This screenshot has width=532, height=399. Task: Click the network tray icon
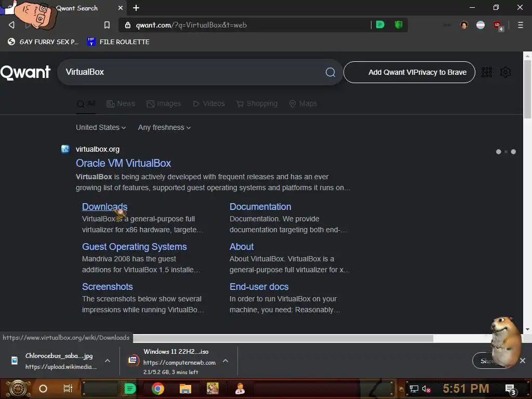pyautogui.click(x=414, y=389)
